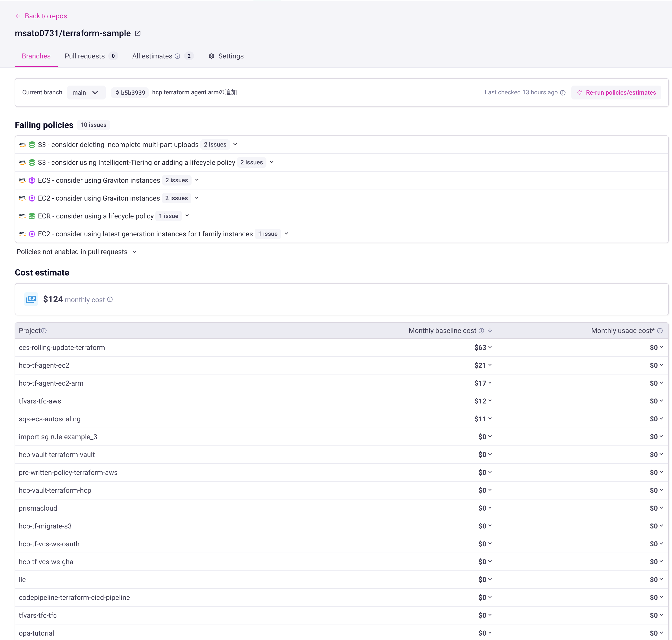Click purple compute icon on EC2 Graviton row
Viewport: 672px width, 640px height.
click(x=32, y=198)
